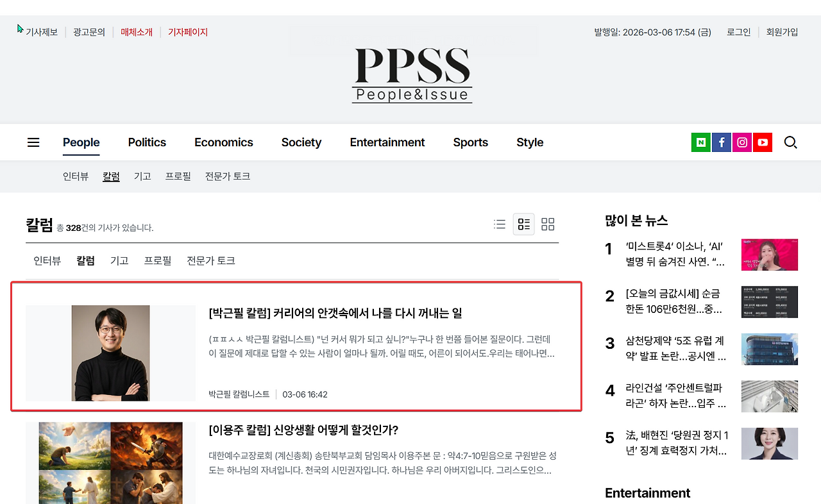Click 기사제보 in the top bar

click(42, 32)
